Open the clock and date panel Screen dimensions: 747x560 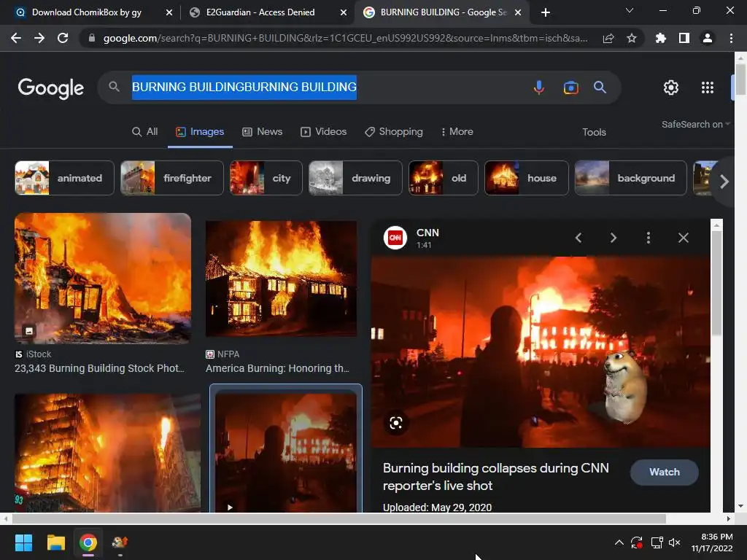click(x=712, y=542)
